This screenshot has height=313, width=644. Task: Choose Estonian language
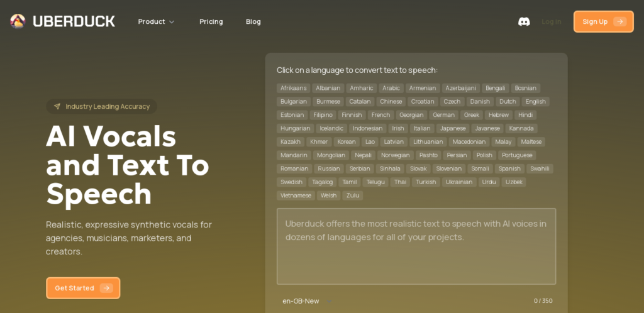click(x=292, y=115)
